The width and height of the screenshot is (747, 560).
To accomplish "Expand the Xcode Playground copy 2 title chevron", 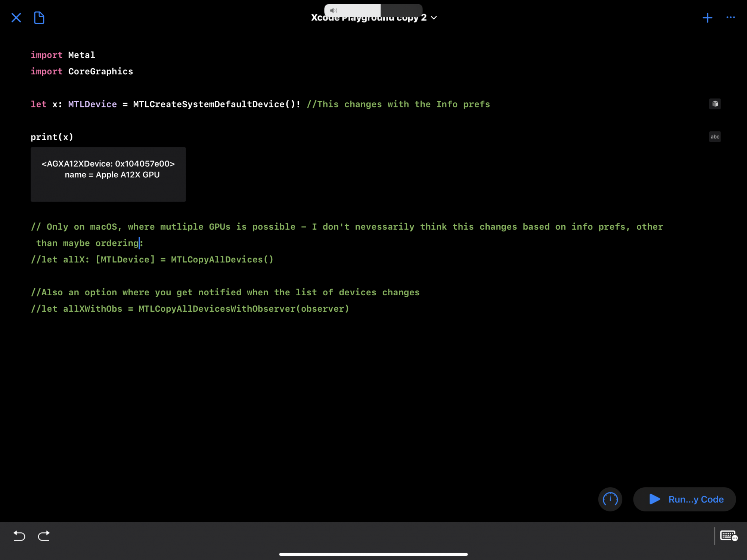I will click(x=434, y=18).
